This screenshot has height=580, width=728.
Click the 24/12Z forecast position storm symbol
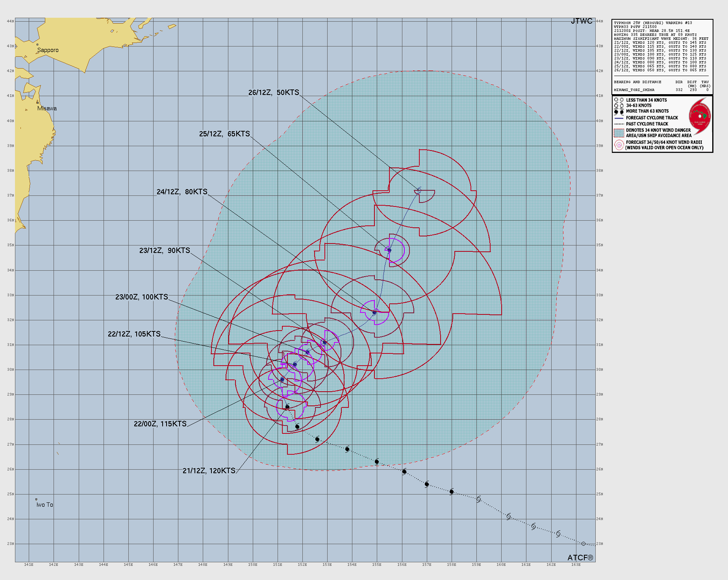(x=374, y=313)
